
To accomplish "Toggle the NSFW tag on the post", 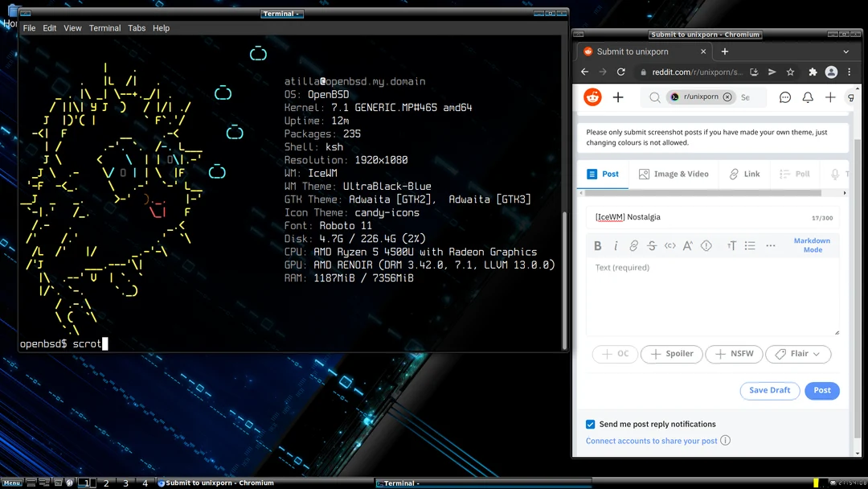I will point(734,354).
